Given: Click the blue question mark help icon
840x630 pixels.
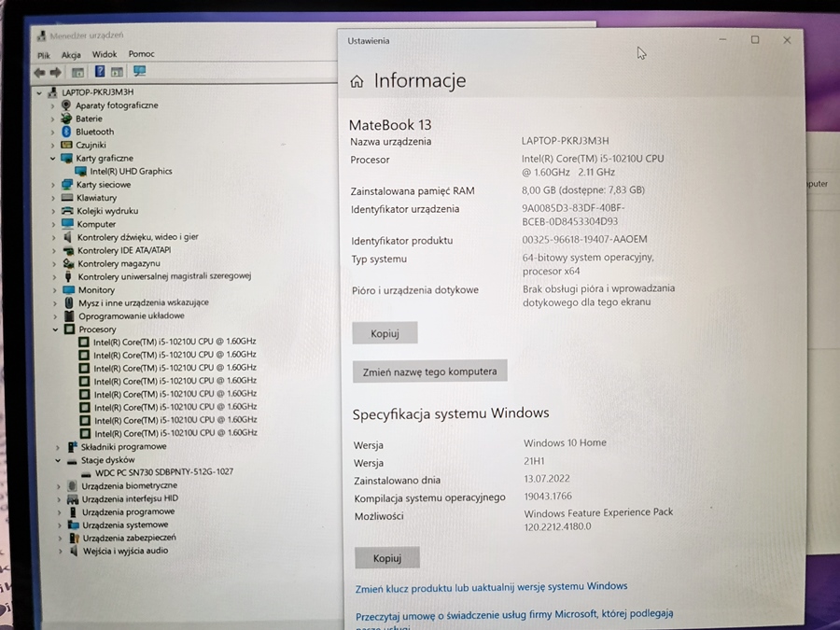Looking at the screenshot, I should [x=100, y=71].
